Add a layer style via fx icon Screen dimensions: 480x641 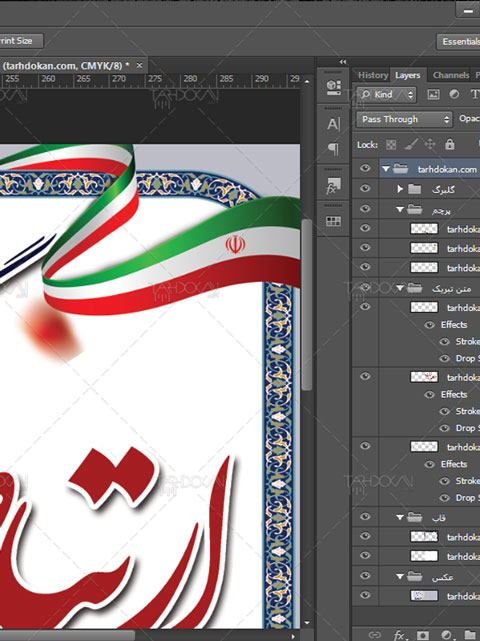tap(399, 635)
